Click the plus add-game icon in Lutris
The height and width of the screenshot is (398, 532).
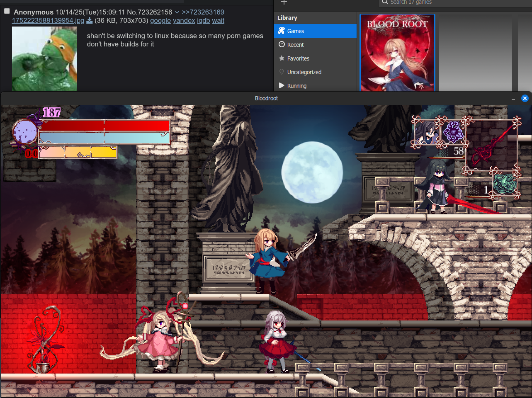click(x=284, y=2)
